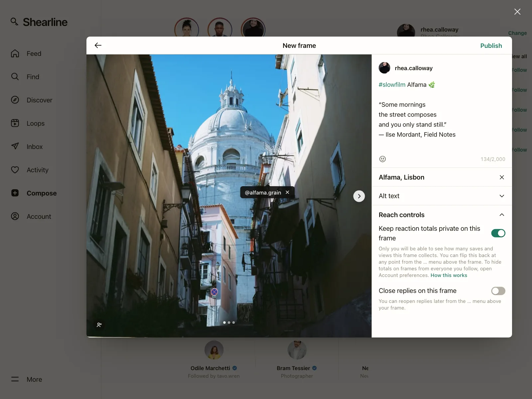Open the Feed page

[34, 54]
